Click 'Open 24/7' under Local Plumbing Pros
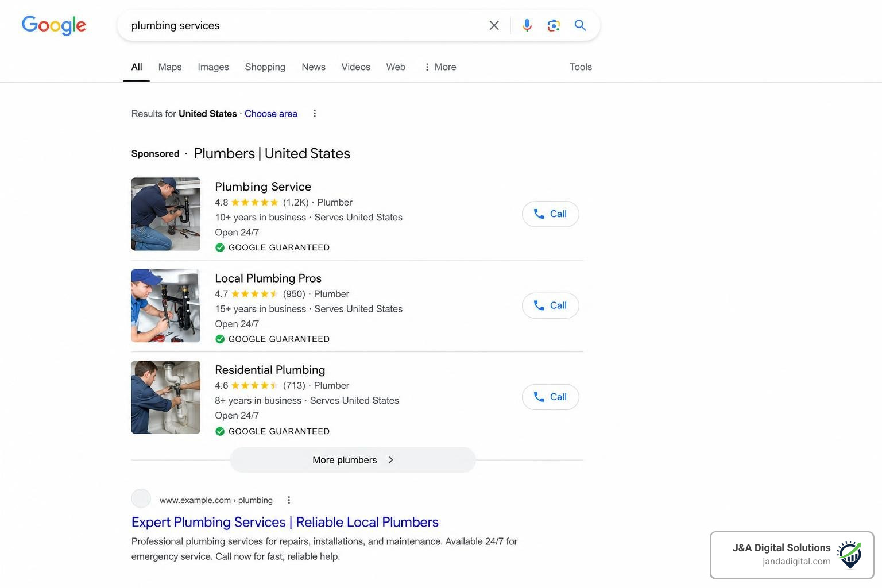The width and height of the screenshot is (882, 588). (x=237, y=324)
